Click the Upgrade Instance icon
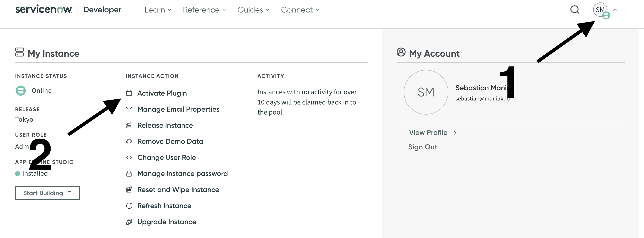Screen dimensions: 644x238 [x=129, y=222]
